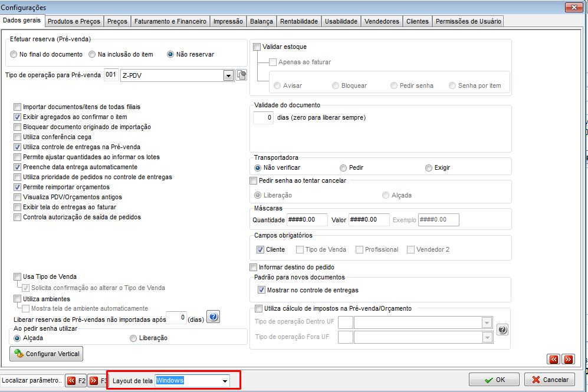Expand the Z-PDV operation type dropdown
The height and width of the screenshot is (392, 588).
pyautogui.click(x=228, y=75)
